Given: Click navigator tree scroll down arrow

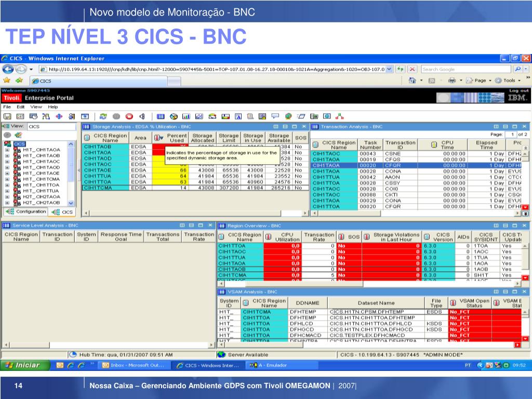Looking at the screenshot, I should pos(71,203).
